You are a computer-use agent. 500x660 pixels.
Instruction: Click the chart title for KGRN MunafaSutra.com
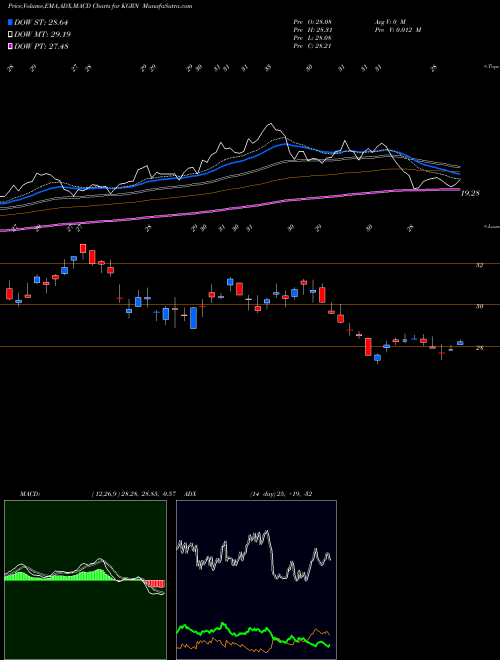point(100,6)
